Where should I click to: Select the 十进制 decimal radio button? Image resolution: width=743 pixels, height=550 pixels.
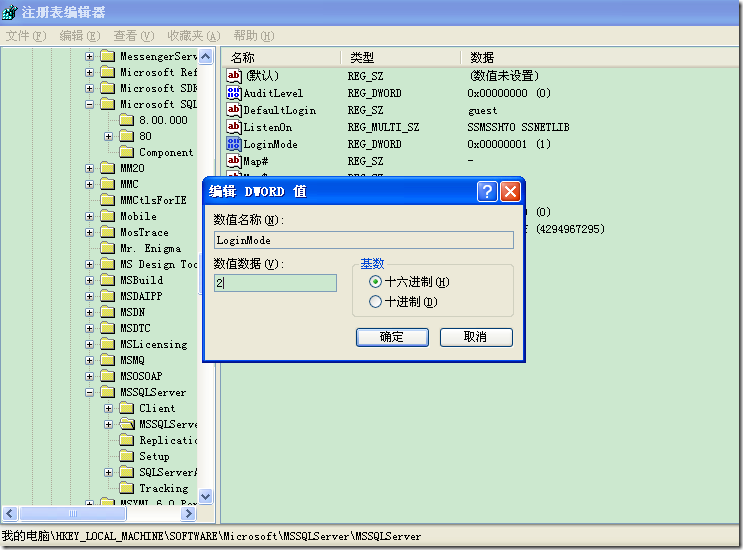375,301
